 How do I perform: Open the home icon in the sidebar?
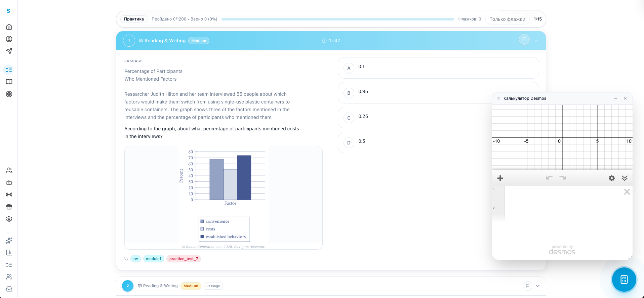pyautogui.click(x=9, y=27)
